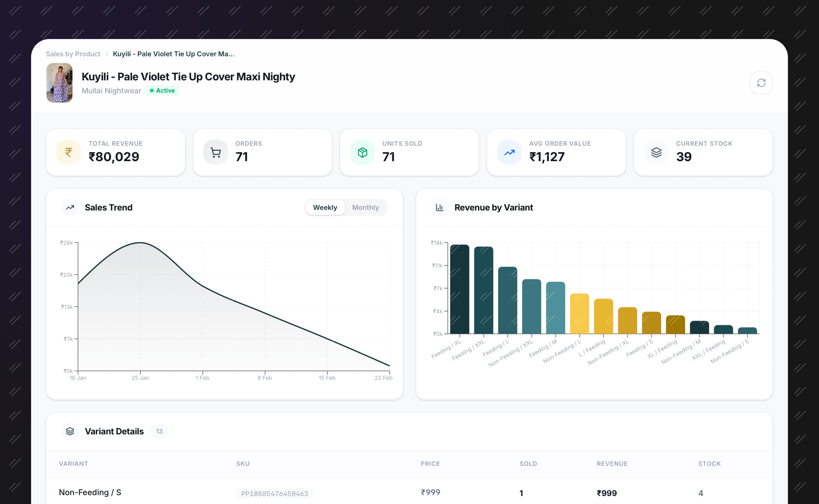The width and height of the screenshot is (819, 504).
Task: Open the Sales by Product breadcrumb
Action: (73, 54)
